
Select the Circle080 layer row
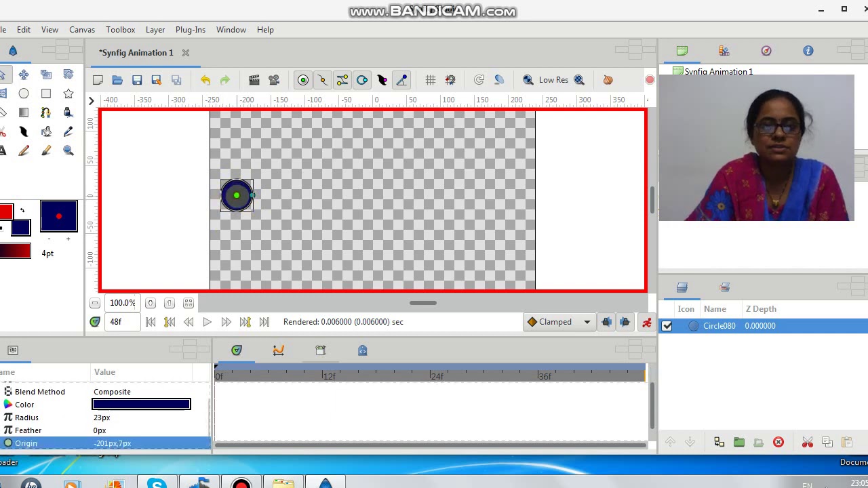click(763, 326)
